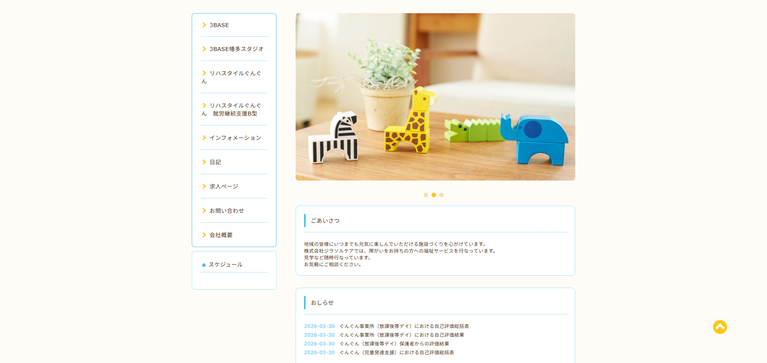Open the スケジュール link

click(226, 265)
